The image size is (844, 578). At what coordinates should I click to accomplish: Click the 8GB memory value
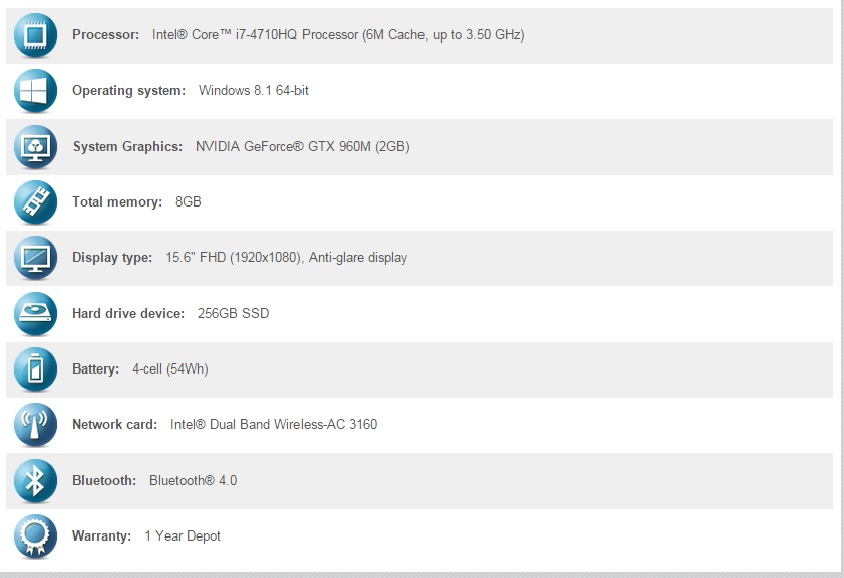coord(188,202)
